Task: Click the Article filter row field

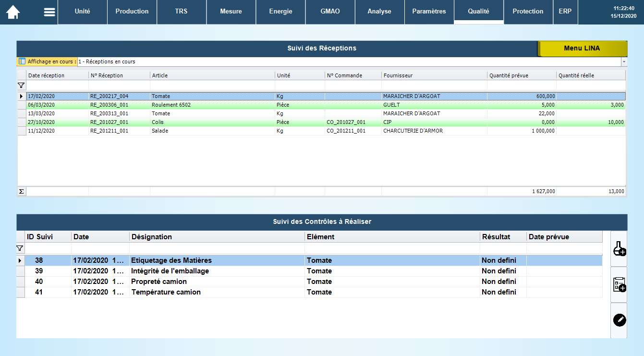Action: (213, 85)
